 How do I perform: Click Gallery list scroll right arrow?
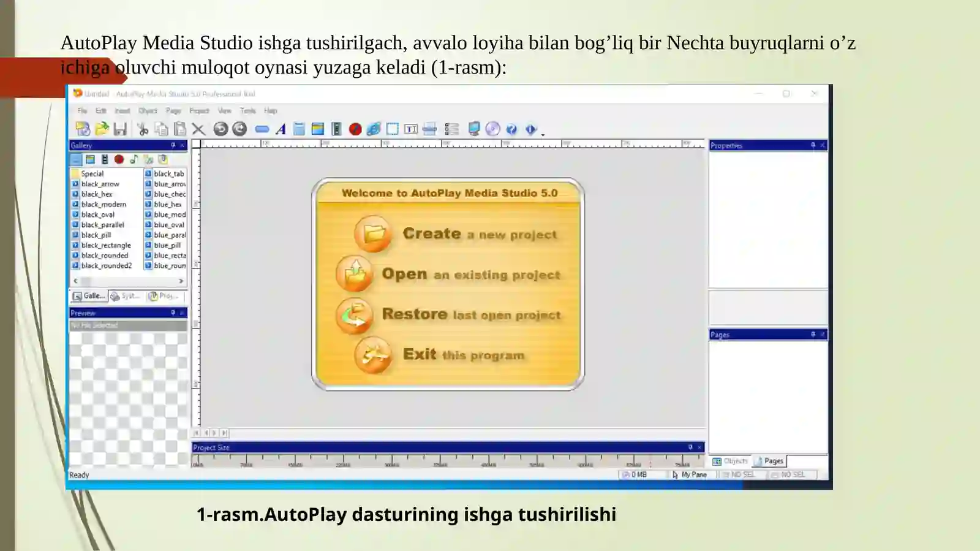[x=181, y=281]
